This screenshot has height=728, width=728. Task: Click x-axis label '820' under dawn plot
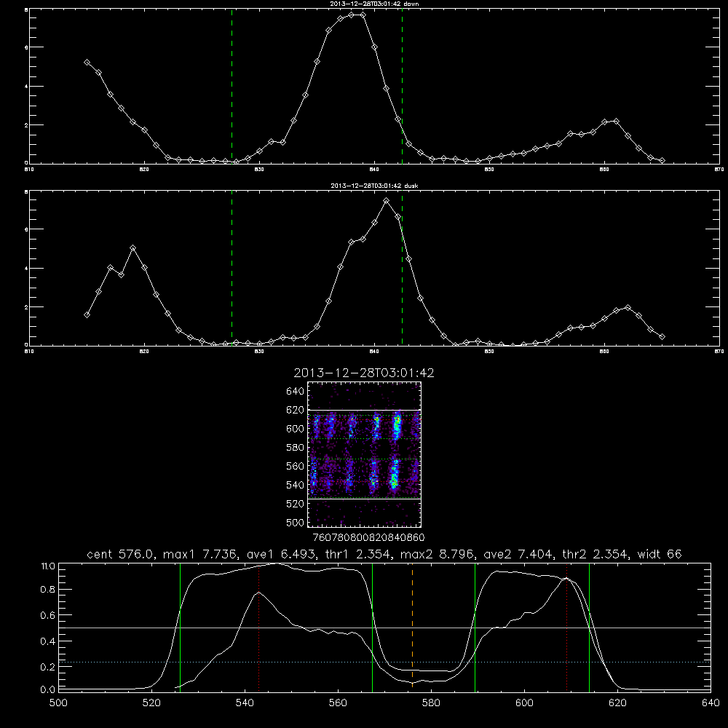[144, 170]
